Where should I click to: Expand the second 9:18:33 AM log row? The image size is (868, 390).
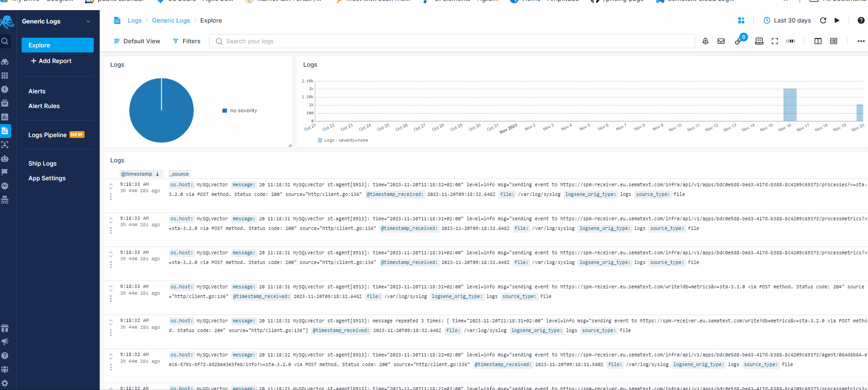[111, 220]
